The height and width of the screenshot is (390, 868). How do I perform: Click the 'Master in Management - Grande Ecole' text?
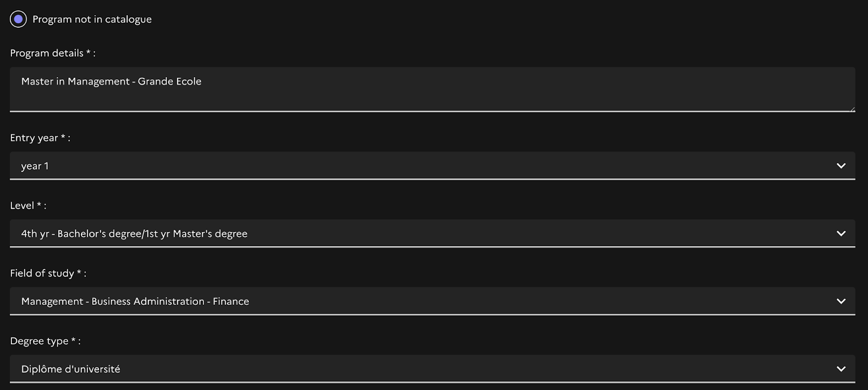pos(111,81)
